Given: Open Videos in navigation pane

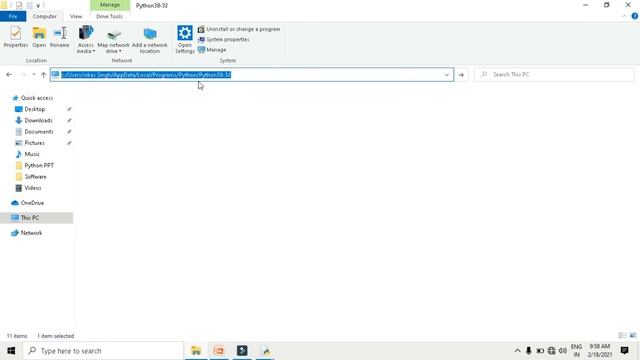Looking at the screenshot, I should pos(28,188).
